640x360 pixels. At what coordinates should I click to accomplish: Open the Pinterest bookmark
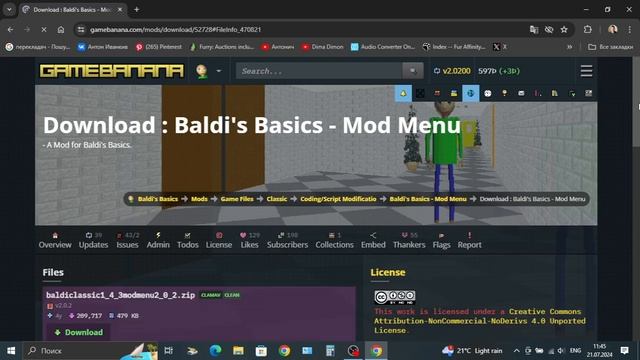tap(159, 47)
